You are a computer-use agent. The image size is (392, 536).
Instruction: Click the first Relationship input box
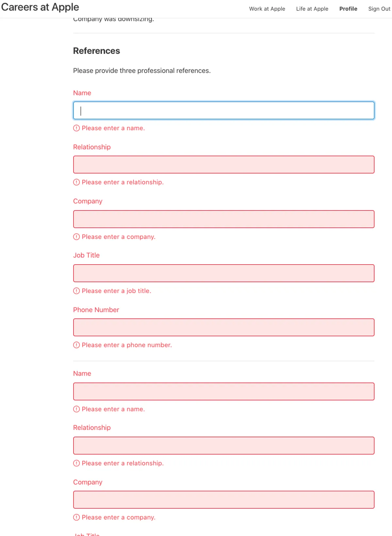(224, 164)
